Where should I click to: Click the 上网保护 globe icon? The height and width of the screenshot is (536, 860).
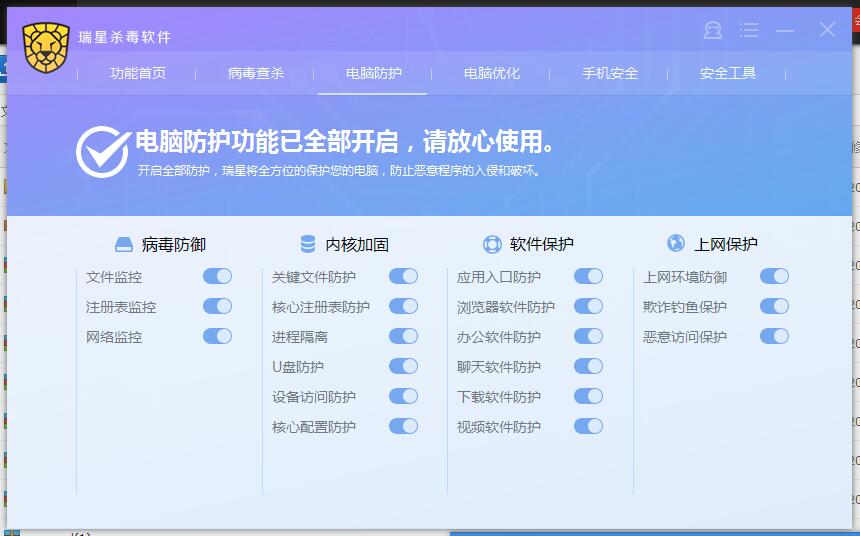676,243
